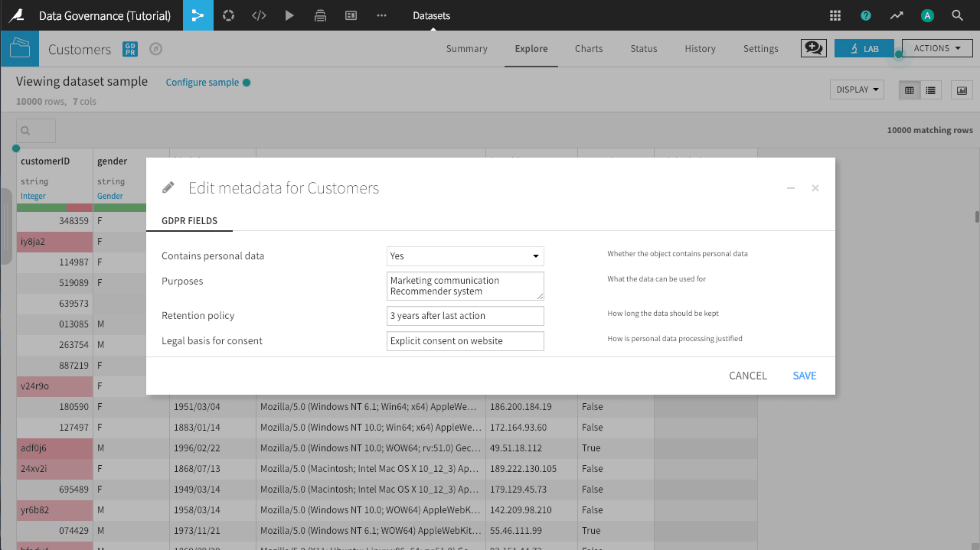Open the code notebooks icon

(259, 15)
